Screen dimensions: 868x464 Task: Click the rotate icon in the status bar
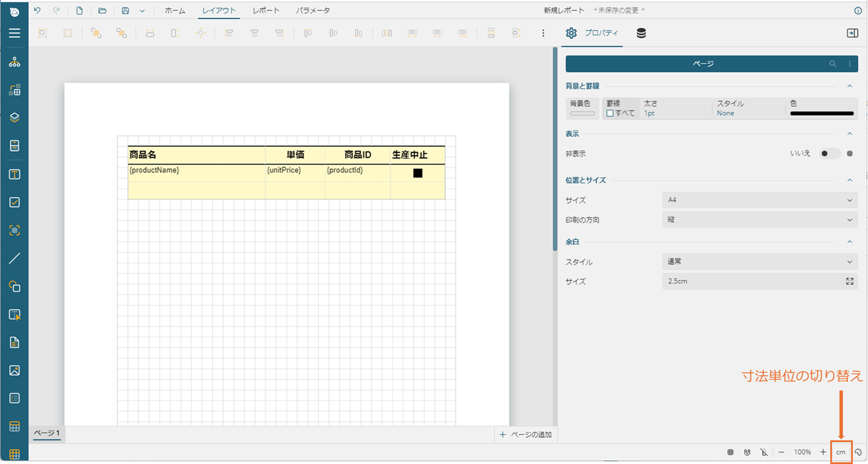pos(858,452)
